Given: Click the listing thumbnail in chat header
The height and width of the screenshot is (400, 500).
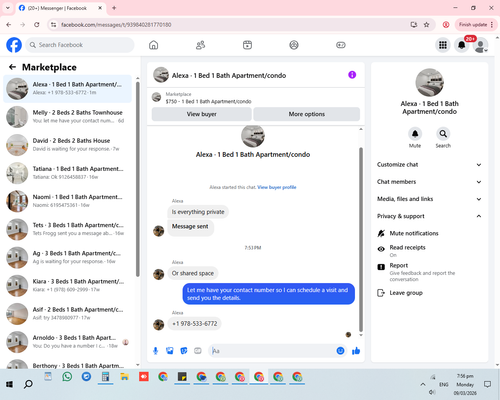Looking at the screenshot, I should tap(161, 75).
